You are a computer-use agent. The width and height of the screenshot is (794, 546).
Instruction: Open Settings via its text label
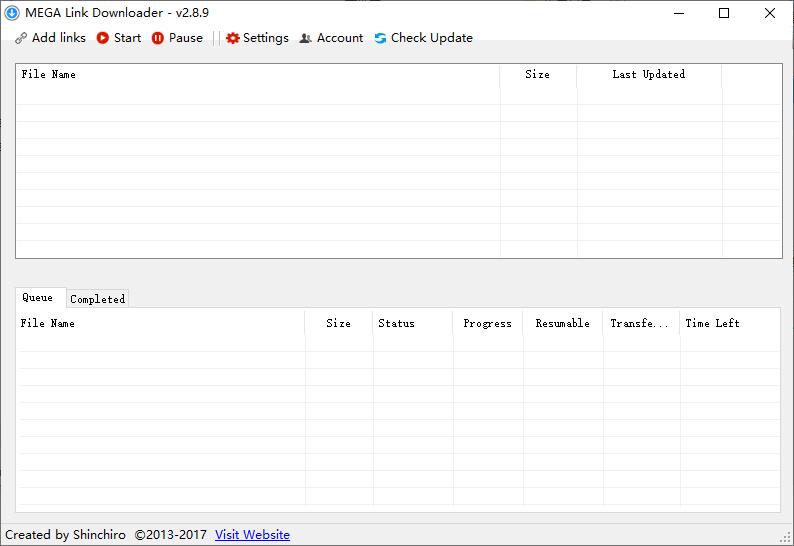[265, 38]
